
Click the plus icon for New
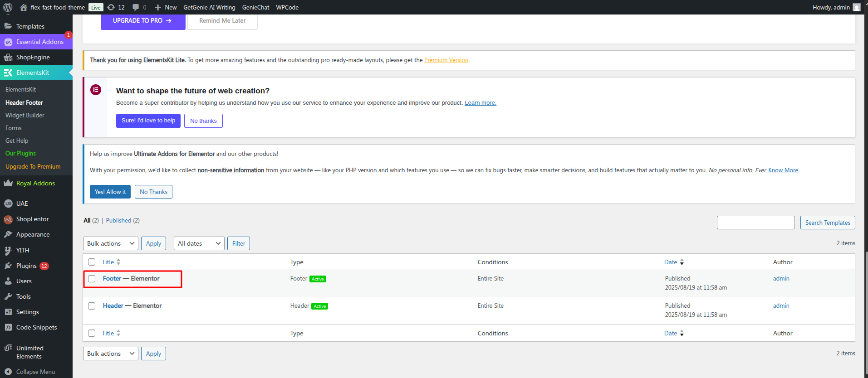pyautogui.click(x=158, y=7)
